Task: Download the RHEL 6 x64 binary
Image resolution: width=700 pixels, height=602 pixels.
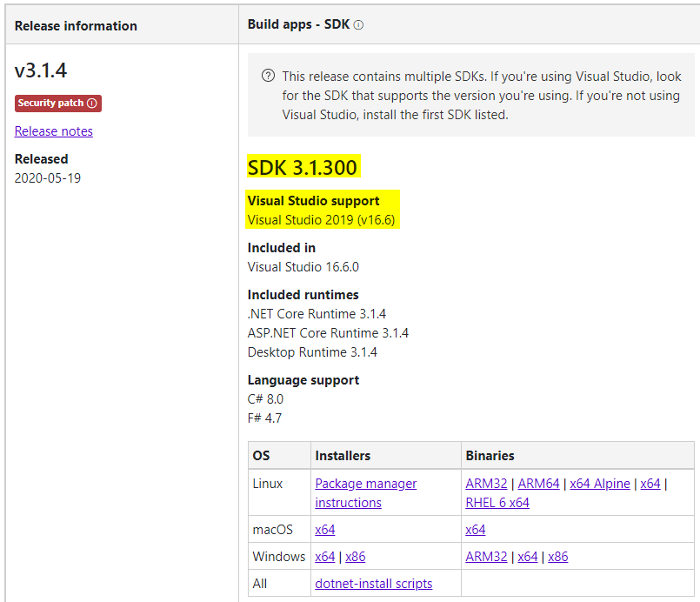Action: click(497, 502)
